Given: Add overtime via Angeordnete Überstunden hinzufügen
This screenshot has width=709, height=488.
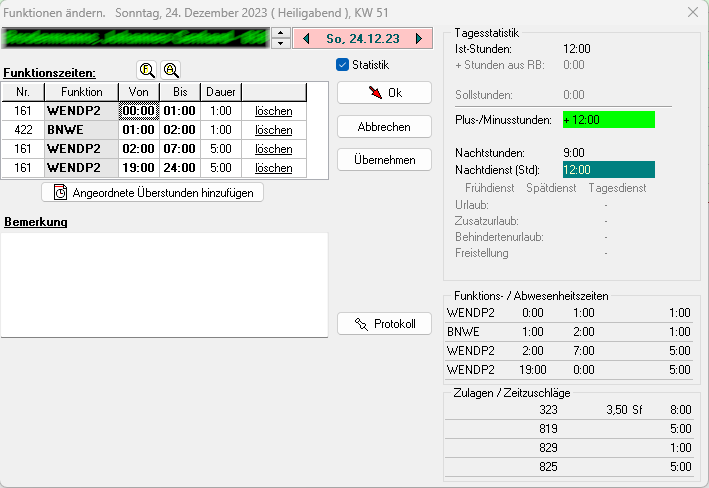Looking at the screenshot, I should pyautogui.click(x=152, y=192).
